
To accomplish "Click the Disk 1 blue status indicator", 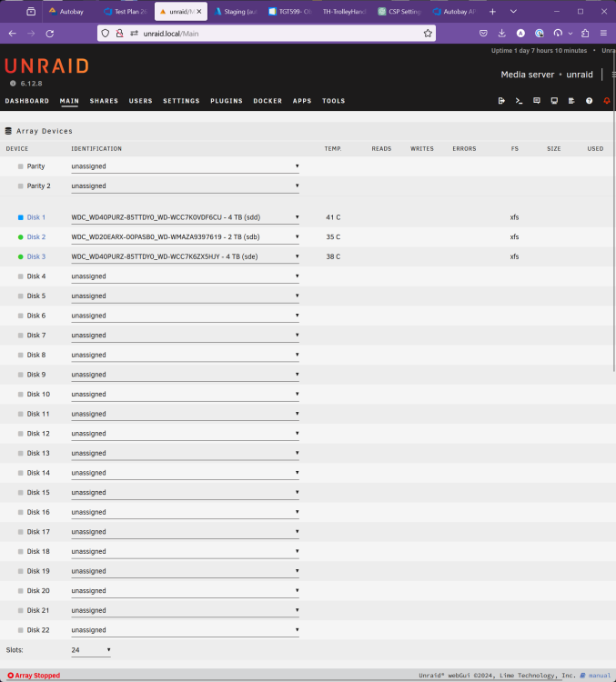I will coord(20,217).
